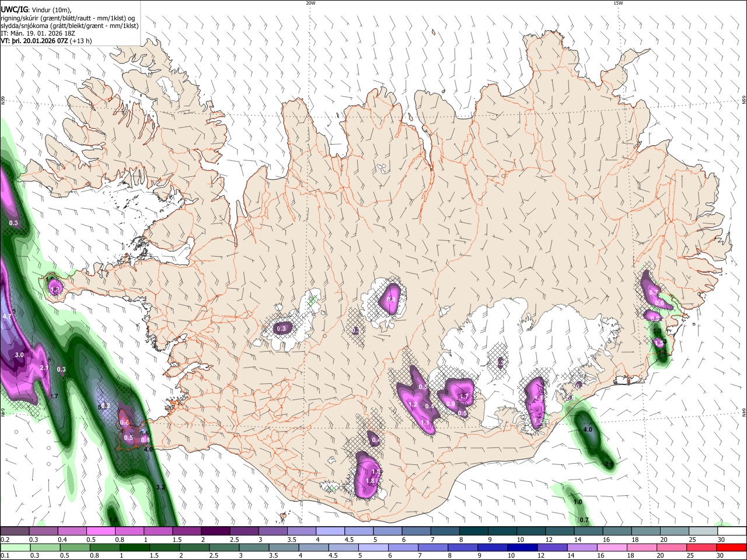
Task: Pick the snow legend swatch between 4 and 4.5
Action: click(x=330, y=531)
